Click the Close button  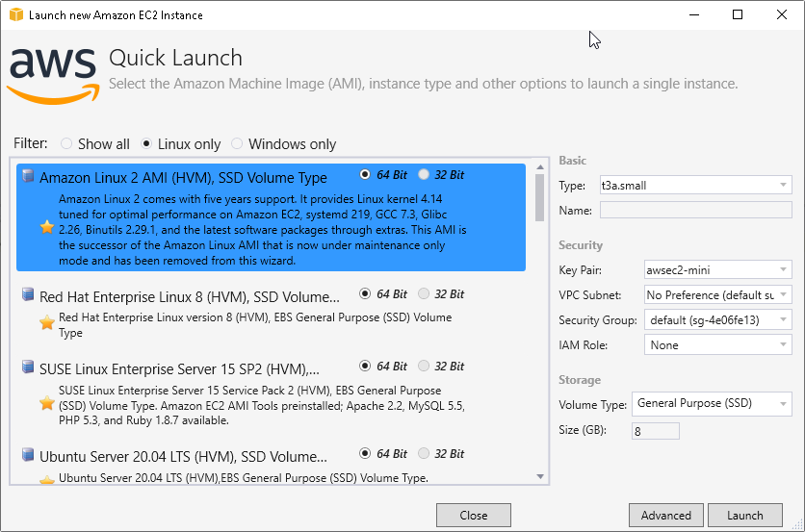point(474,515)
